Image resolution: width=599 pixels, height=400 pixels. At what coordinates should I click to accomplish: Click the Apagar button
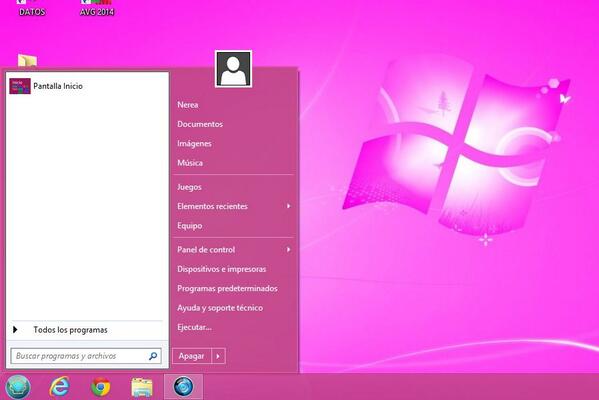(191, 356)
